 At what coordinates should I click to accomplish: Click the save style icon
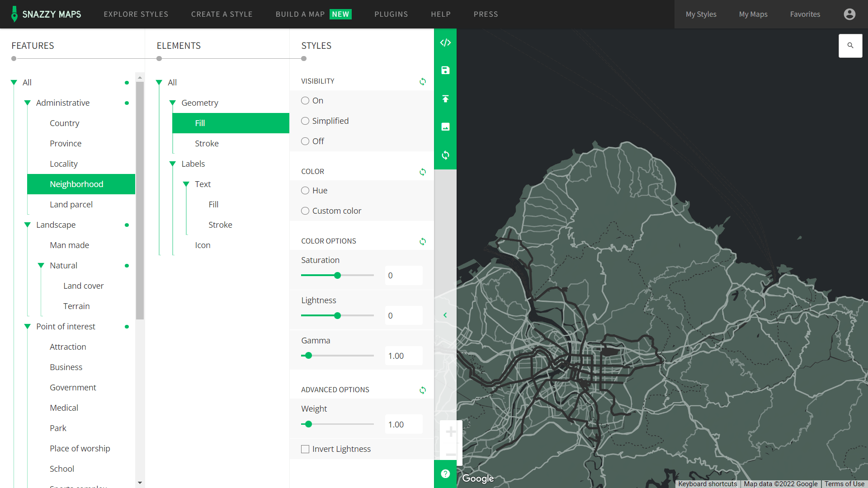coord(445,70)
